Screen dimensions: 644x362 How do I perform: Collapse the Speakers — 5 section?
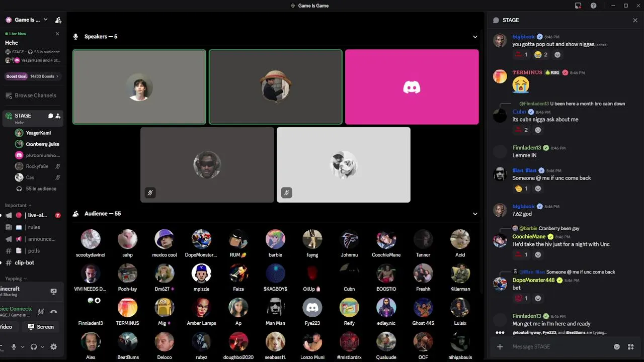pos(475,37)
